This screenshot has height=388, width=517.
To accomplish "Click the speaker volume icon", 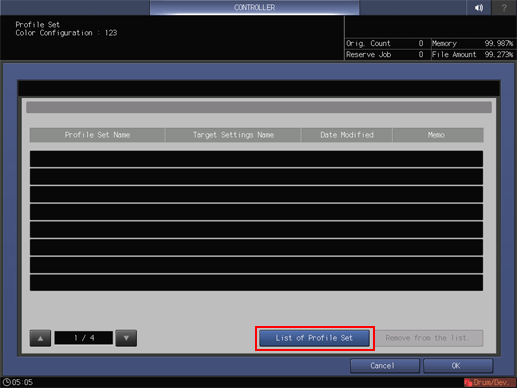I will [479, 7].
